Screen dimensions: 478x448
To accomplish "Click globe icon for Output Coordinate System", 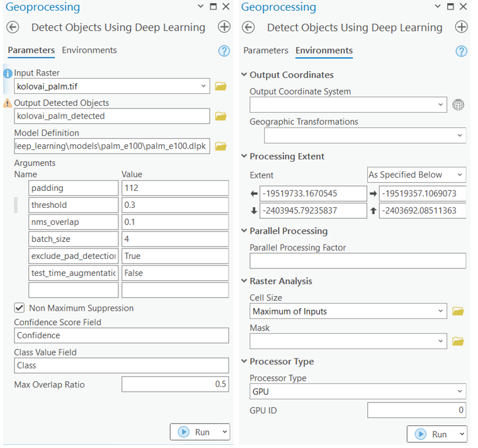I will click(x=458, y=105).
